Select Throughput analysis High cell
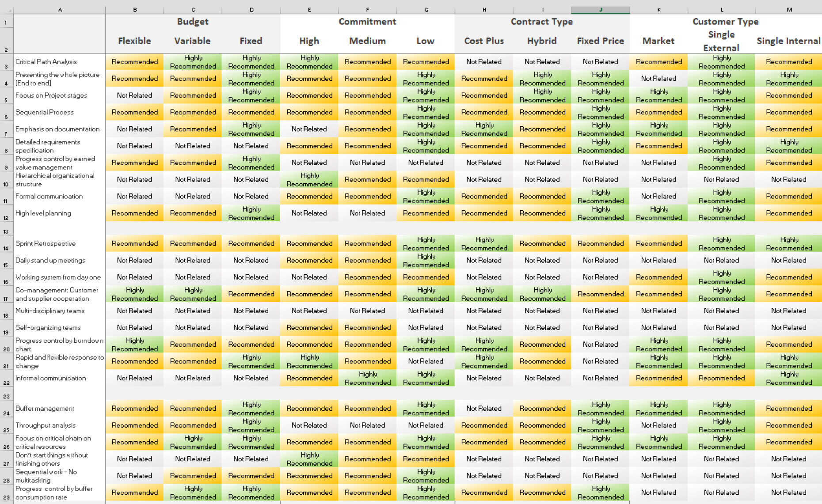 click(x=309, y=425)
